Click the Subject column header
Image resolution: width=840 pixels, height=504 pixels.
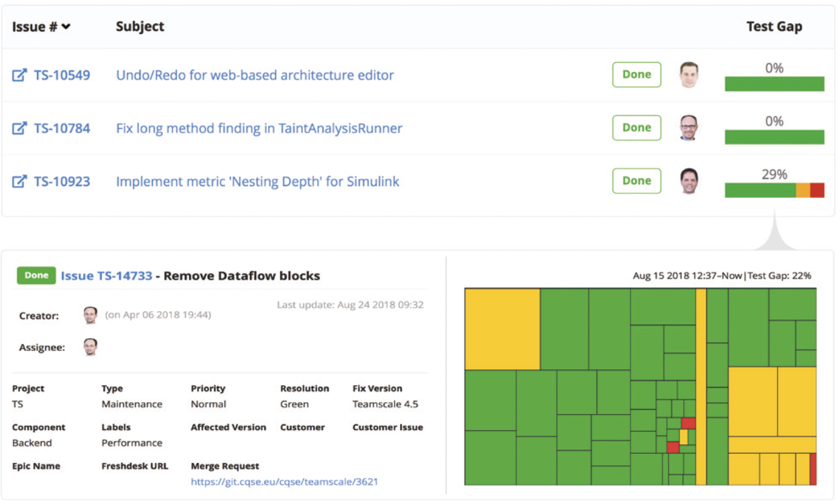tap(140, 26)
